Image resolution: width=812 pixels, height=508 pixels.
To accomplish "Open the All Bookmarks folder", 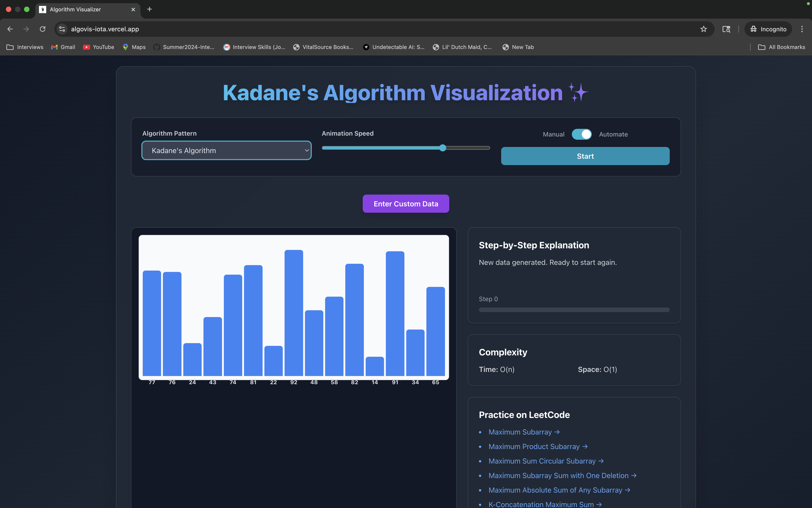I will click(782, 47).
